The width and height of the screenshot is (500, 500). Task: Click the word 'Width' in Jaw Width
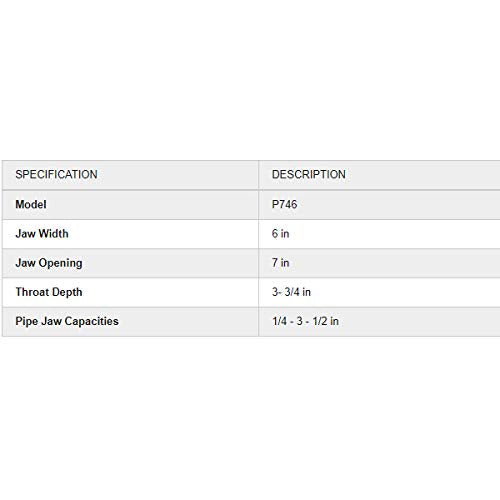53,233
